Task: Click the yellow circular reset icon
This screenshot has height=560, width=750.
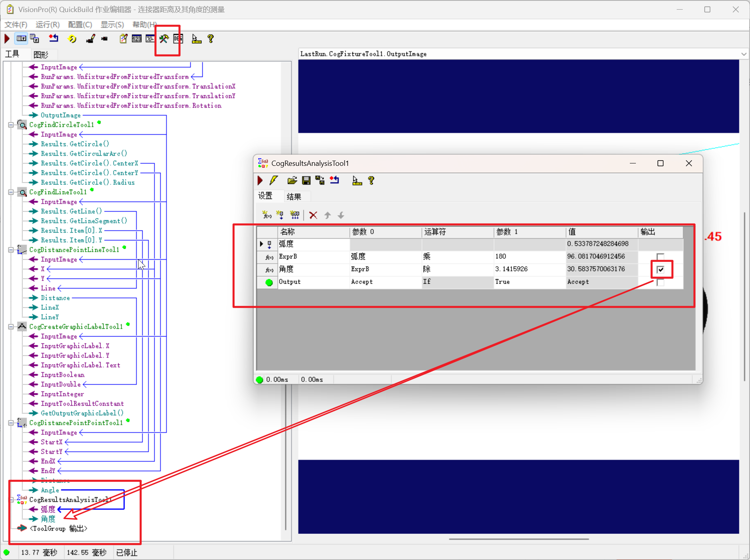Action: 72,39
